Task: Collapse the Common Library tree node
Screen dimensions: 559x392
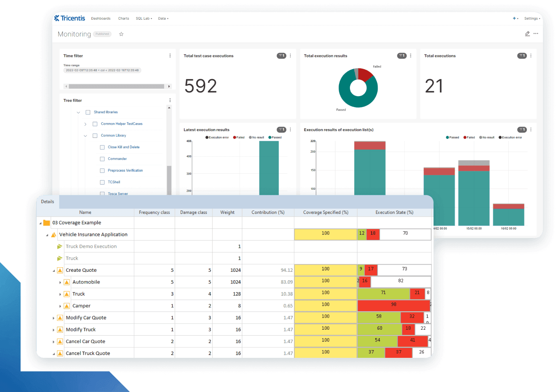Action: pyautogui.click(x=85, y=135)
